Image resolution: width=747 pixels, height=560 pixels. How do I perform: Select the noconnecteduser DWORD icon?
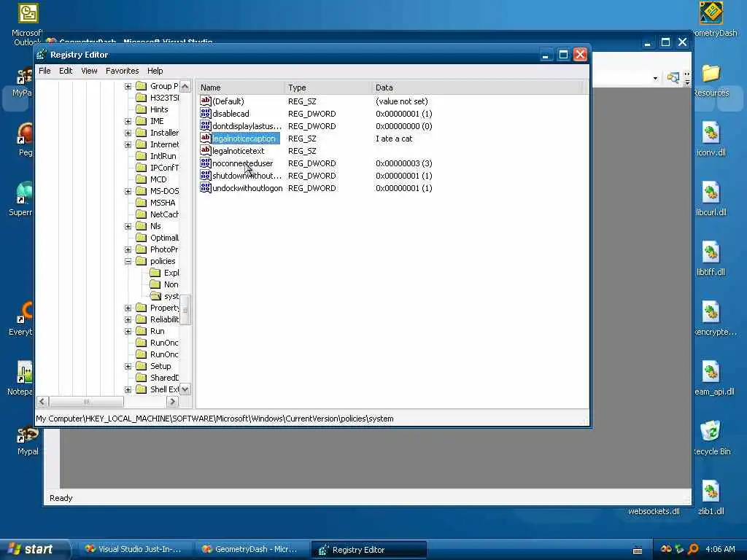point(205,163)
